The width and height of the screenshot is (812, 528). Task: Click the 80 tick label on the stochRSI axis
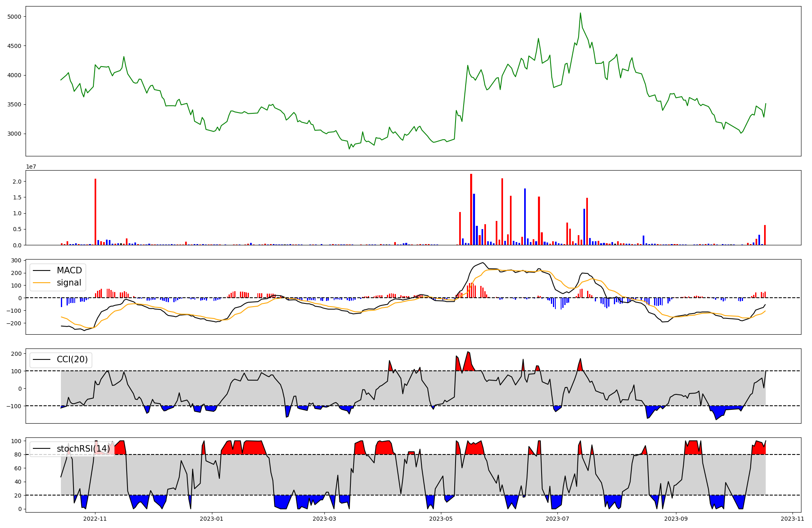click(x=18, y=455)
